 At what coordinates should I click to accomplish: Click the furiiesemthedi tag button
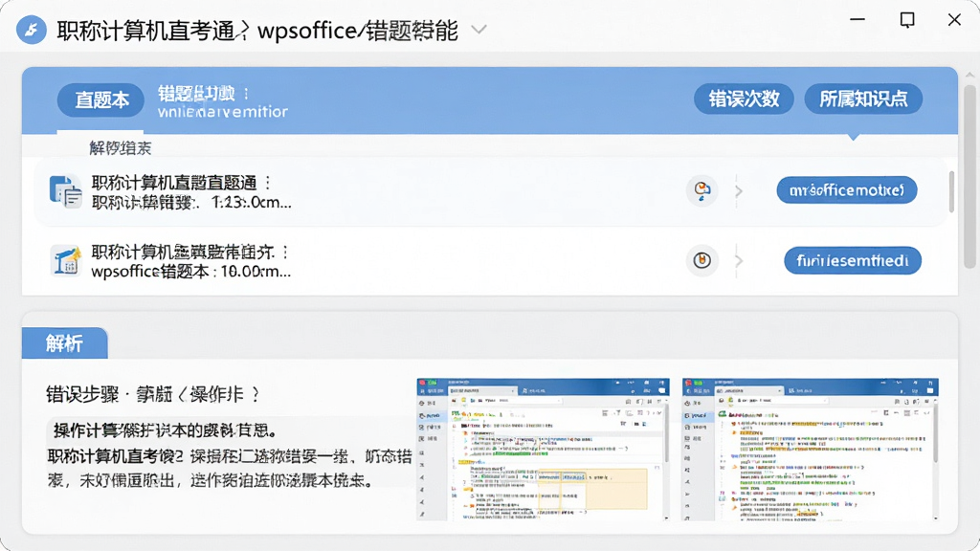853,260
